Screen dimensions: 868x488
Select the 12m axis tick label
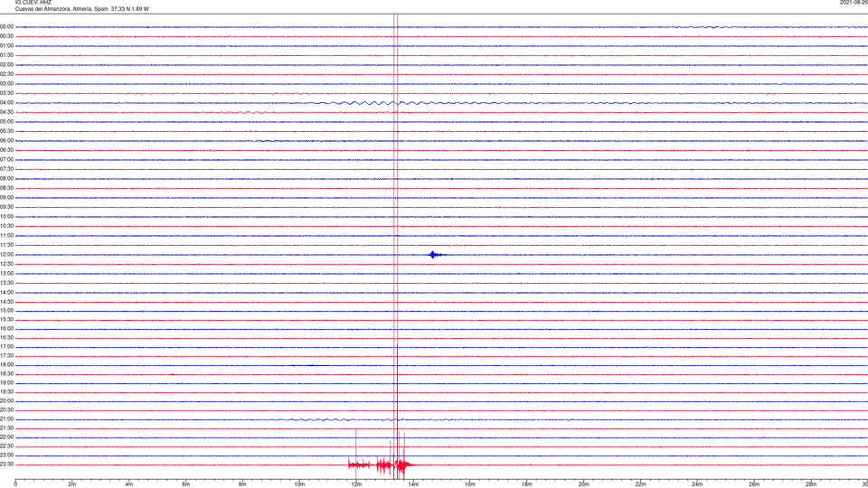coord(356,484)
